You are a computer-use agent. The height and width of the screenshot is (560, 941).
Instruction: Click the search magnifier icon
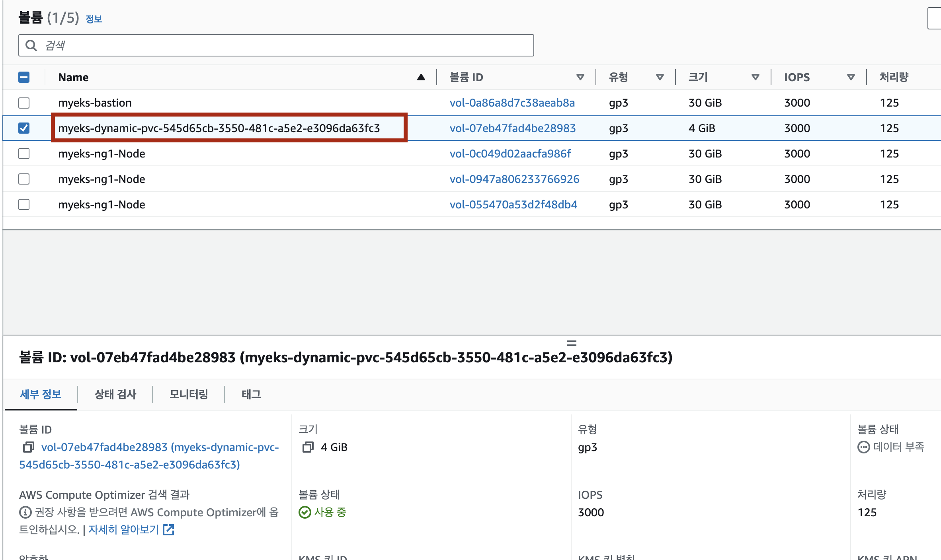31,45
